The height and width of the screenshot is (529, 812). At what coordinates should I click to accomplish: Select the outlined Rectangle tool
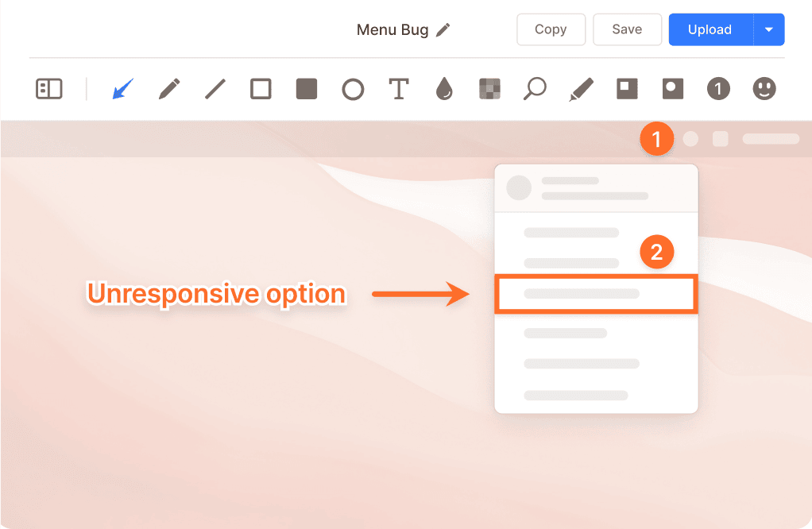261,89
